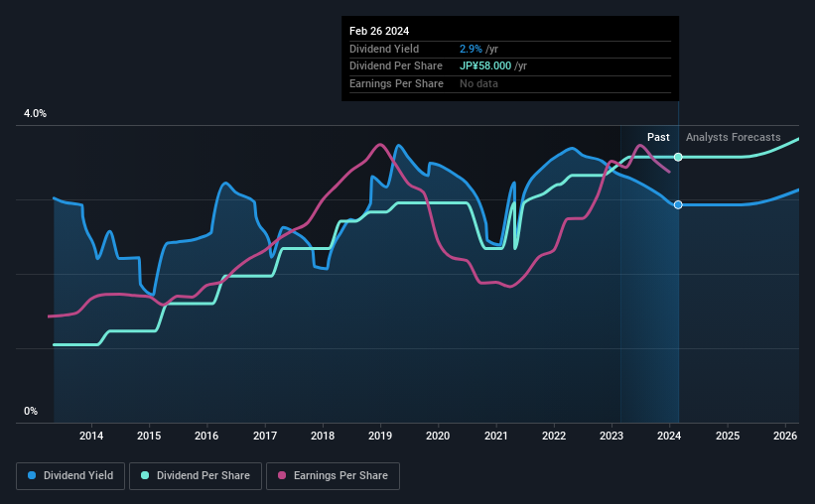Click the 4.0% y-axis label
This screenshot has width=815, height=504.
tap(35, 113)
